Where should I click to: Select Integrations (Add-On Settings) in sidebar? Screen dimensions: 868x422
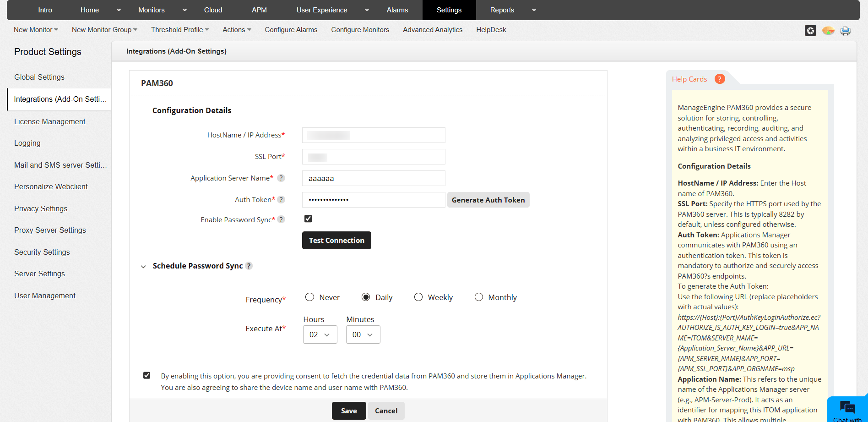[x=60, y=99]
